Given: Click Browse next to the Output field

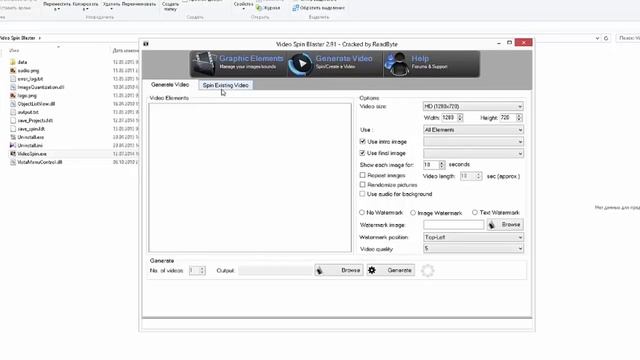Looking at the screenshot, I should pos(339,270).
